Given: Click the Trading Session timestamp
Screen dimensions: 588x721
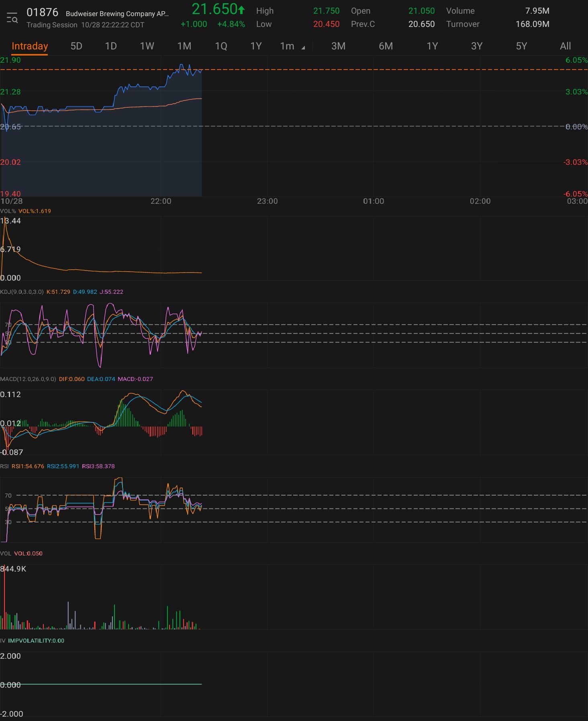Looking at the screenshot, I should (x=85, y=25).
